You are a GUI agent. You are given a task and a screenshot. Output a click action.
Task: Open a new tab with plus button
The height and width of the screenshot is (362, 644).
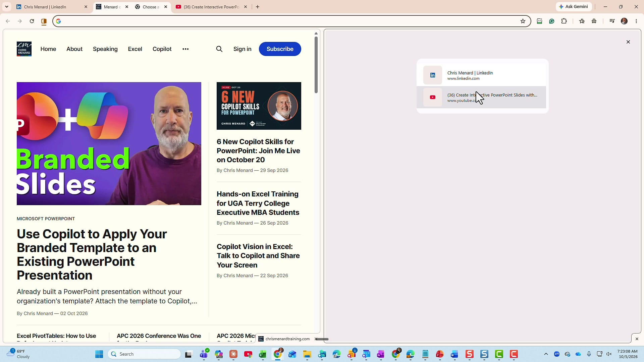coord(258,7)
